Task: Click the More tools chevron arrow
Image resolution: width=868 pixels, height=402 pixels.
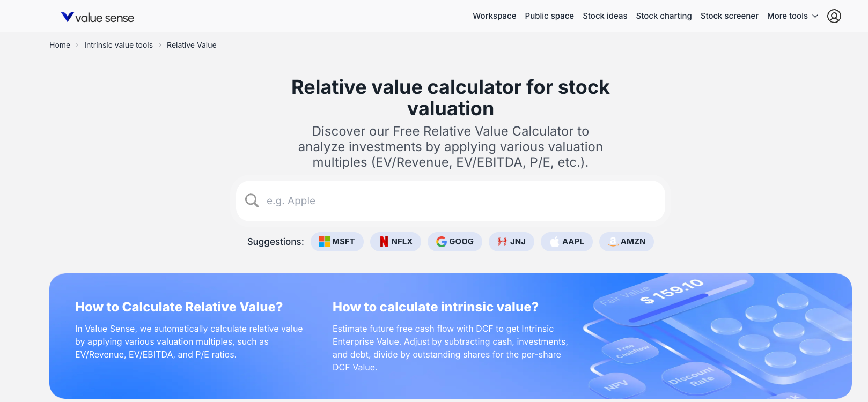Action: [x=815, y=16]
